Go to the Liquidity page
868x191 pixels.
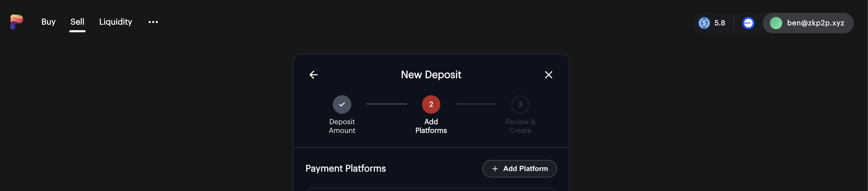pos(115,22)
